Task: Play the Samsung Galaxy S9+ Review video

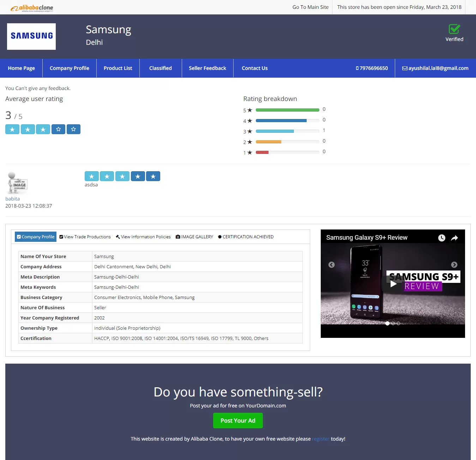Action: pyautogui.click(x=393, y=284)
